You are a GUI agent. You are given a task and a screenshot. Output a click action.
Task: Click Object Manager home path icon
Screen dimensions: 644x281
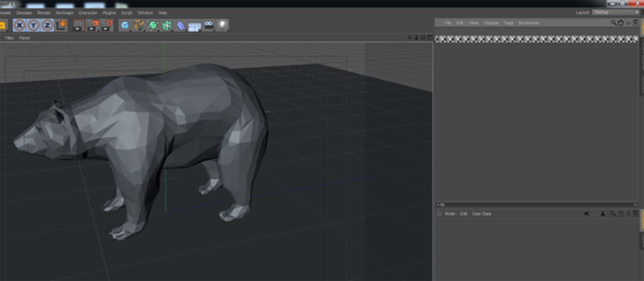pyautogui.click(x=621, y=23)
